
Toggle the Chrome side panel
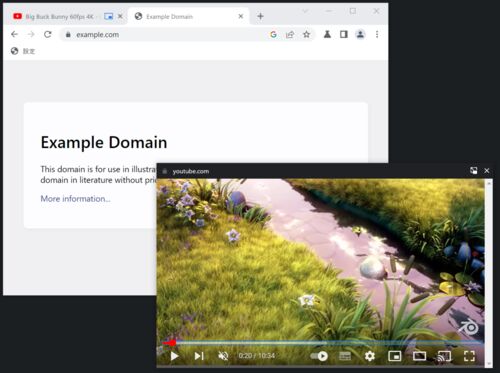tap(344, 34)
